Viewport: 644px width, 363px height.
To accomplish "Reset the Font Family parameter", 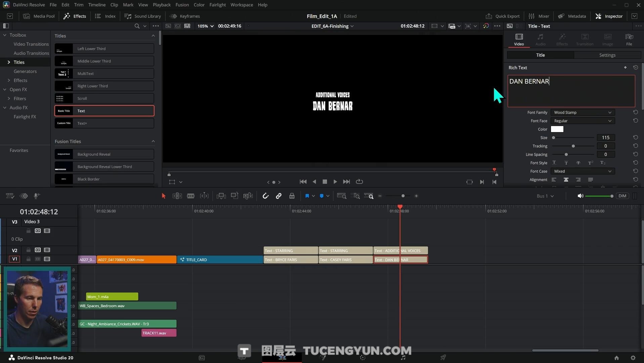I will (635, 112).
